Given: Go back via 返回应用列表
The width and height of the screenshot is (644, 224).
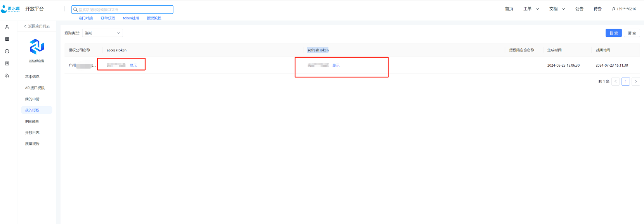Looking at the screenshot, I should (37, 26).
